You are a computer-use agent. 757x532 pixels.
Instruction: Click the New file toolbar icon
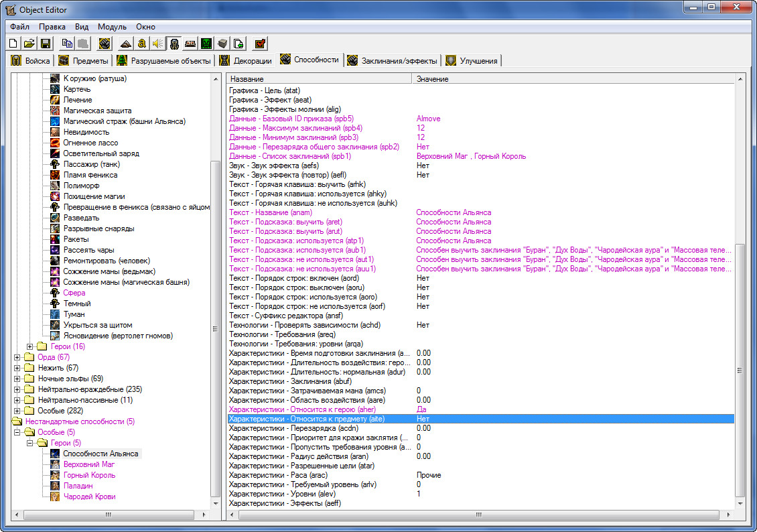pos(13,44)
